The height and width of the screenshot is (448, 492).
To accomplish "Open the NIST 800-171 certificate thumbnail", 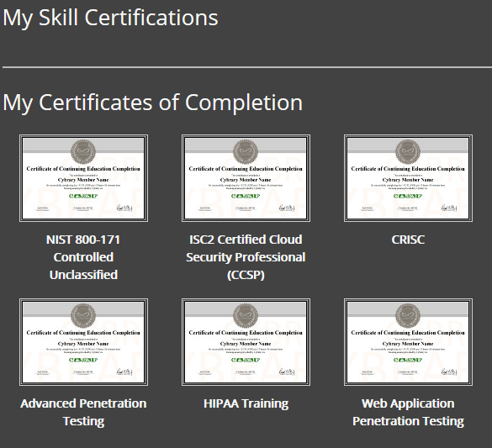I will click(x=83, y=178).
